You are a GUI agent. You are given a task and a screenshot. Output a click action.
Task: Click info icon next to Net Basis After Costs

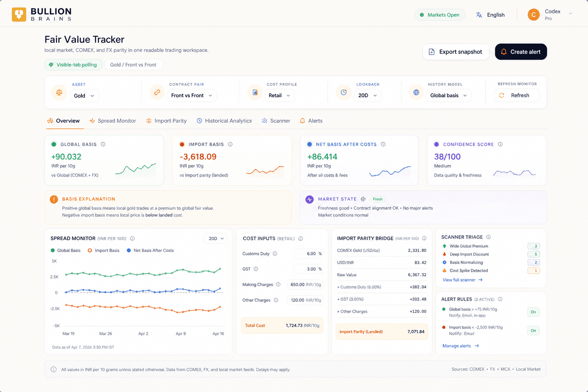383,144
